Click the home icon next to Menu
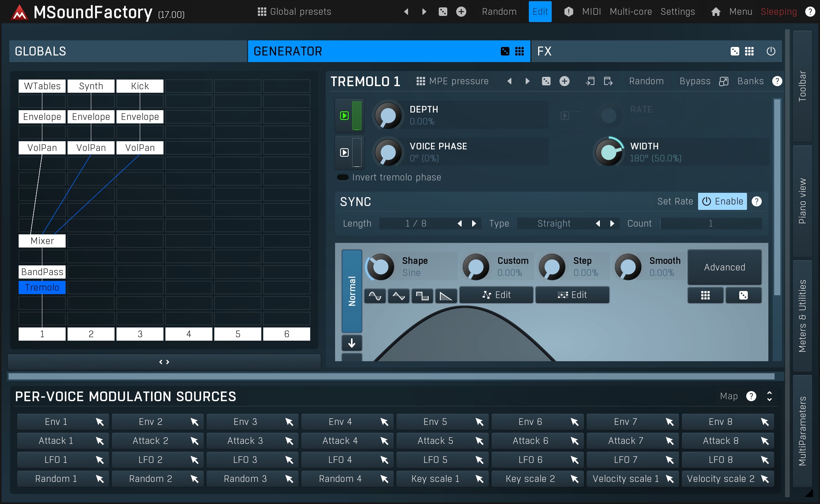Viewport: 820px width, 504px height. (716, 12)
